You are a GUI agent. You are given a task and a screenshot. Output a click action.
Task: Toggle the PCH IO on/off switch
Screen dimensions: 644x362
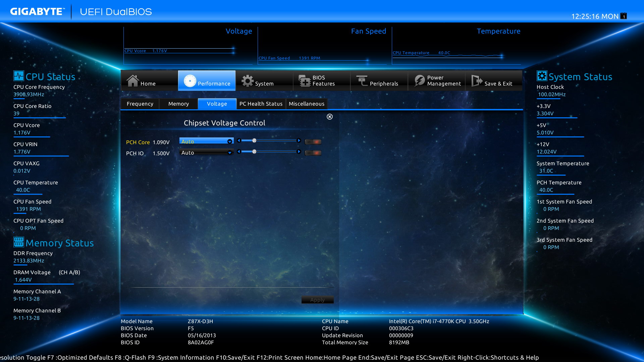[x=313, y=153]
